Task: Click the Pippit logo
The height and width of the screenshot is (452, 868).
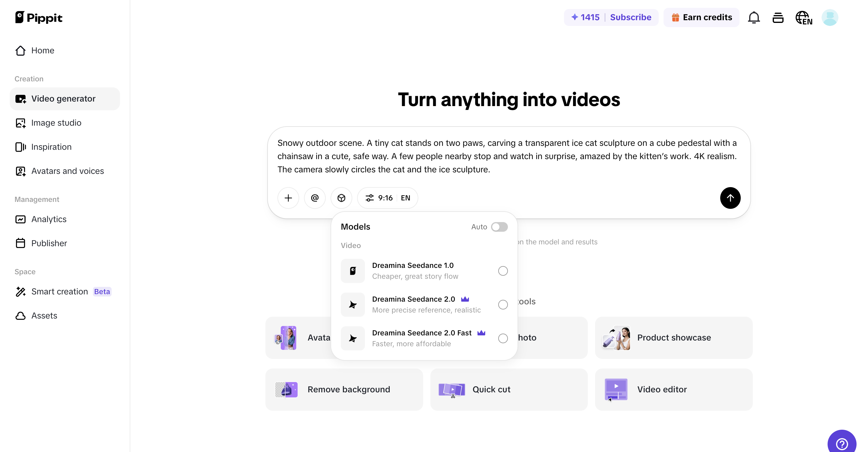Action: [x=38, y=17]
